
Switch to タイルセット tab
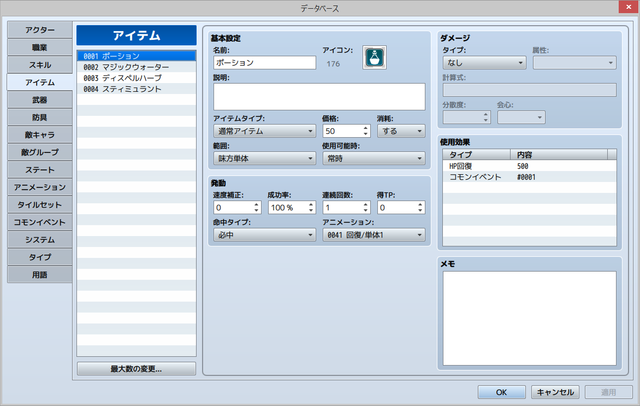coord(40,205)
